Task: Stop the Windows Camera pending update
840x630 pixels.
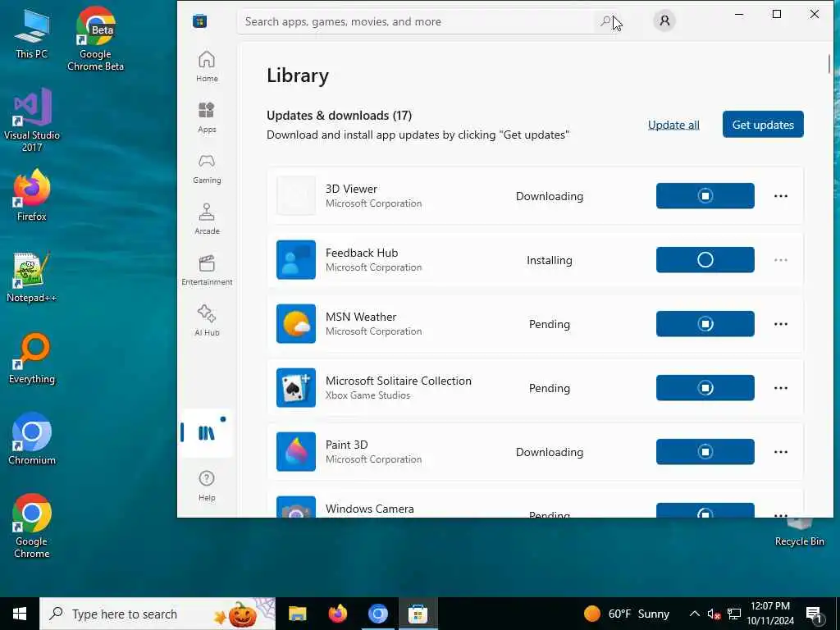Action: (705, 510)
